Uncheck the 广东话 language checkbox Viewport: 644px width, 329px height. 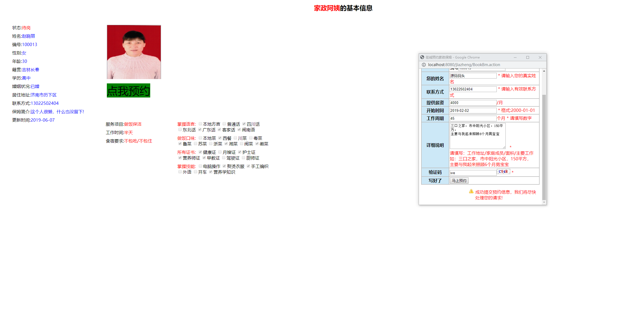[x=200, y=129]
